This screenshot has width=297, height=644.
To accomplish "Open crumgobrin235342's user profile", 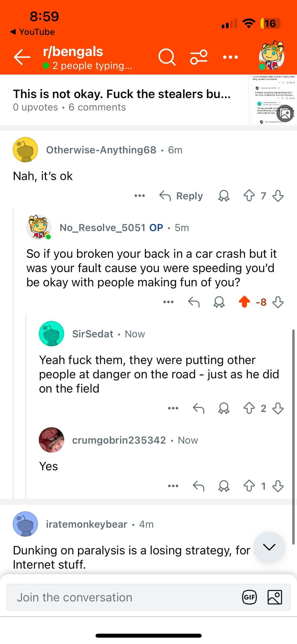I will click(119, 440).
